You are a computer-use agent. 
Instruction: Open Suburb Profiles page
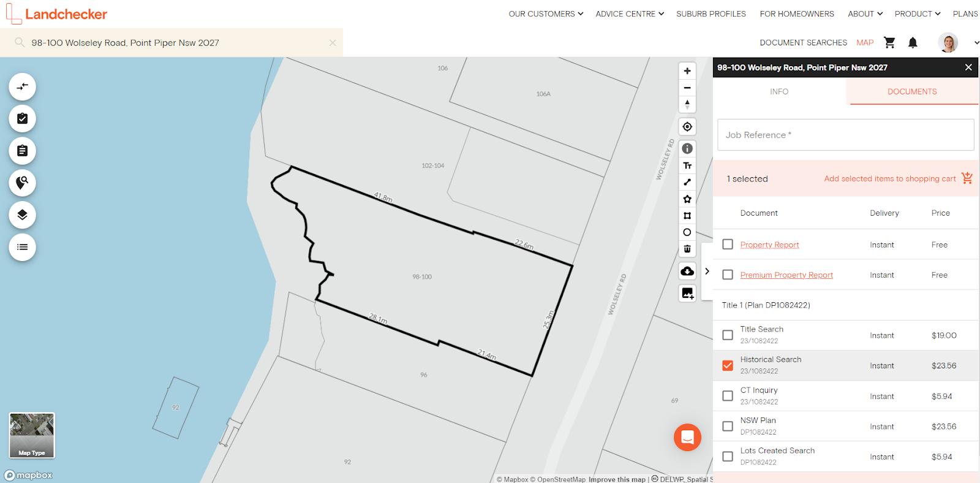[711, 13]
